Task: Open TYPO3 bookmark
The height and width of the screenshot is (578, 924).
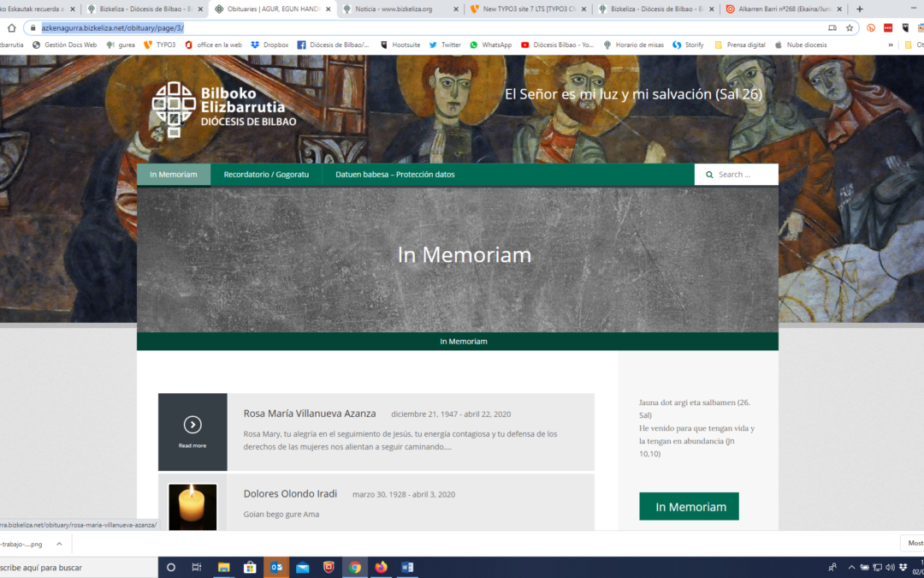Action: (160, 45)
